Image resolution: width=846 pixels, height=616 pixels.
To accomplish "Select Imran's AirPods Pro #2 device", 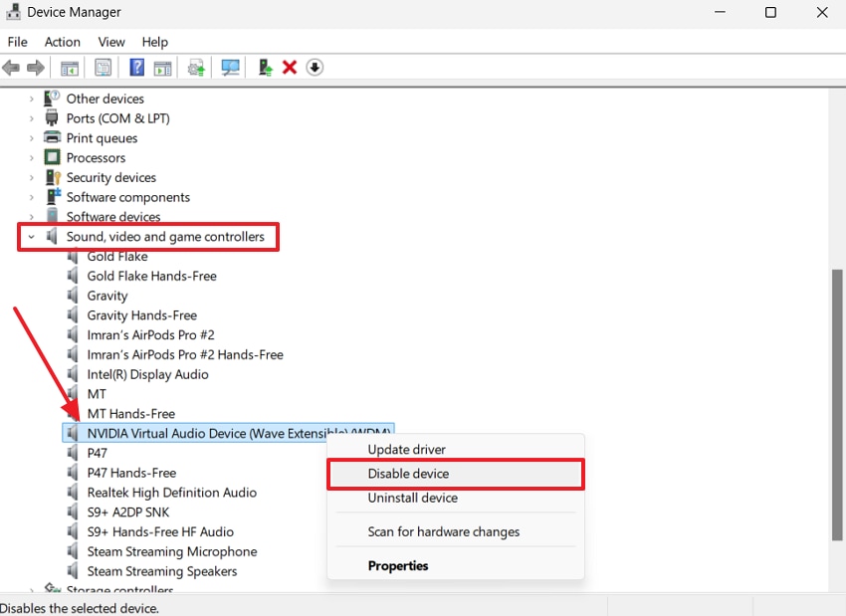I will 150,335.
